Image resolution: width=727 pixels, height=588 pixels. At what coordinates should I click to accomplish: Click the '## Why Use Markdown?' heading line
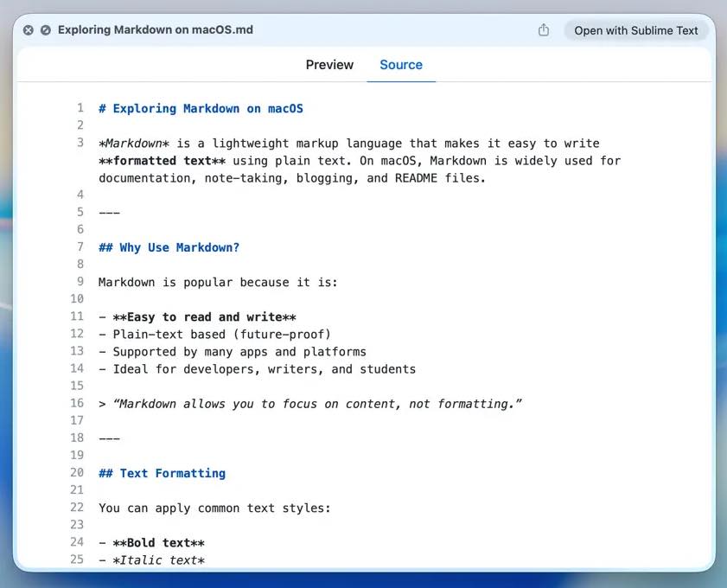coord(169,247)
